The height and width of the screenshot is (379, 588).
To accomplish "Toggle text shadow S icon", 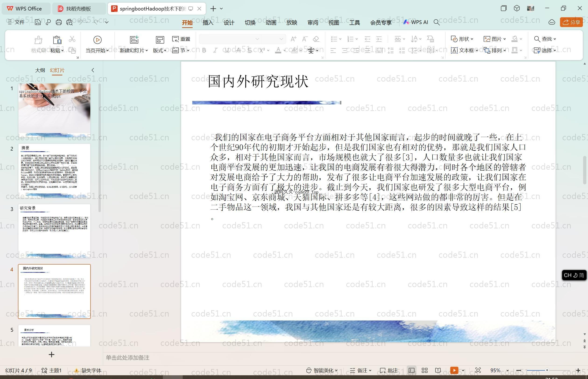I will 249,50.
